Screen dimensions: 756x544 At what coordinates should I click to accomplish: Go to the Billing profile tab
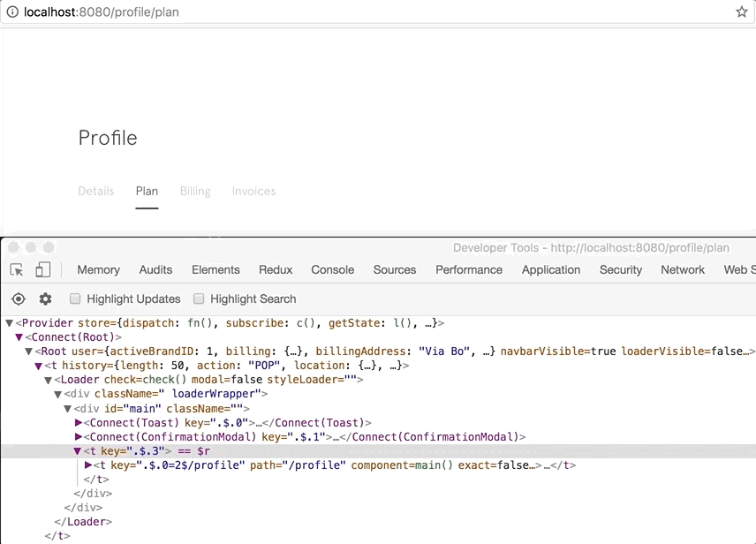tap(195, 191)
